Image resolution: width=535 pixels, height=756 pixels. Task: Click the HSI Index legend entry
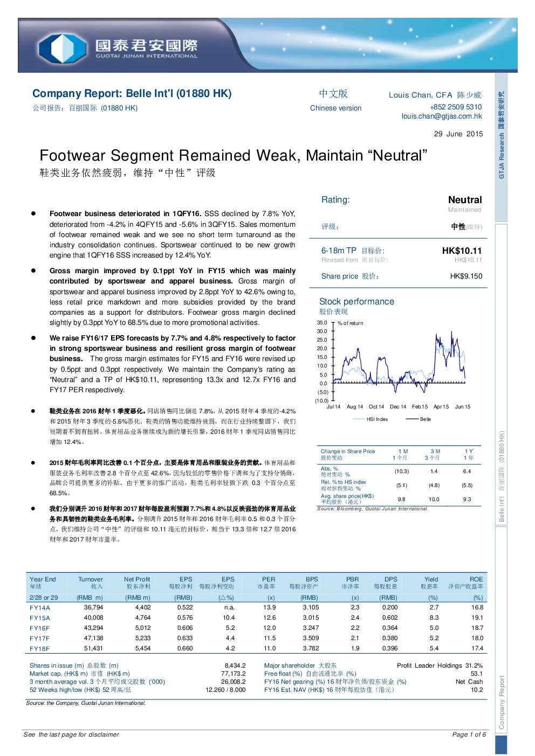pyautogui.click(x=371, y=419)
